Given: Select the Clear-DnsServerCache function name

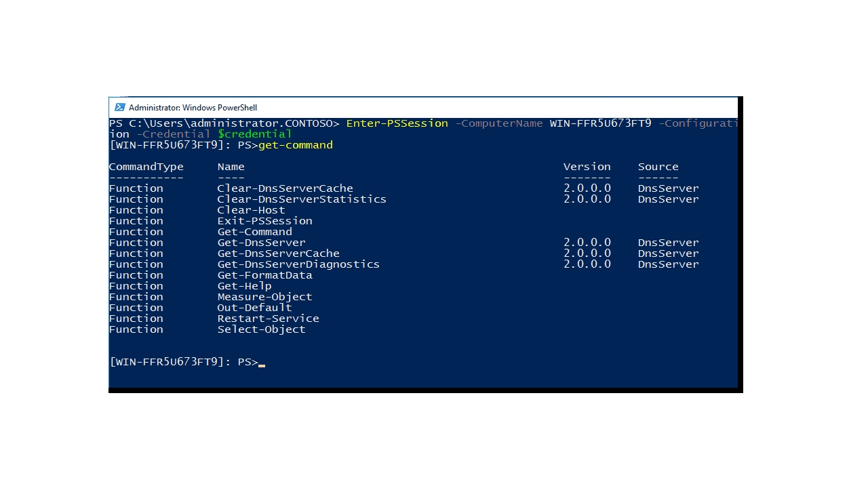Looking at the screenshot, I should tap(285, 188).
